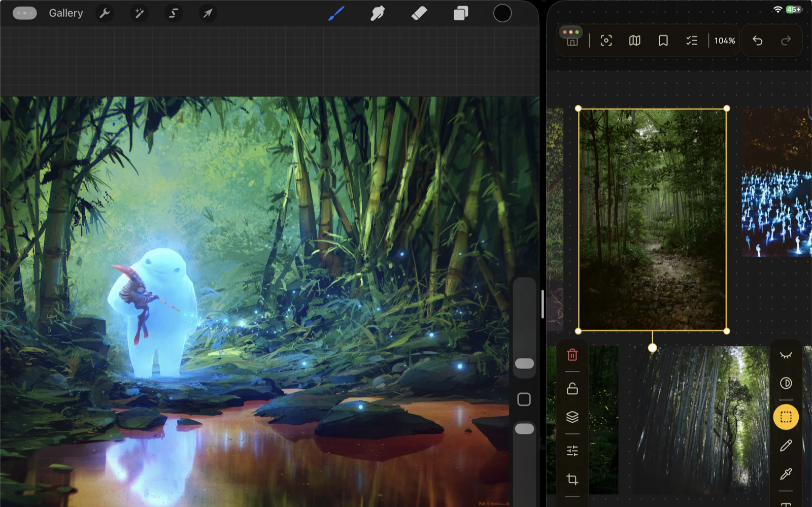Screen dimensions: 812x507
Task: Click the bookmark icon
Action: (663, 41)
